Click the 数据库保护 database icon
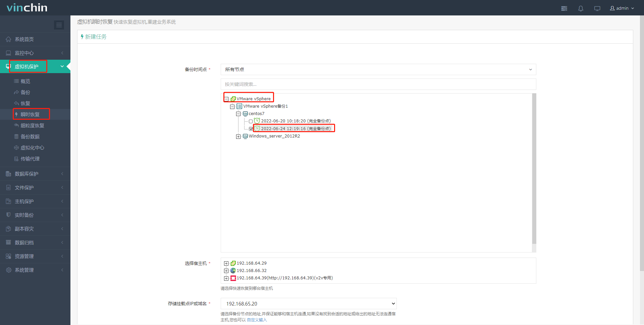Viewport: 644px width, 325px height. 8,174
